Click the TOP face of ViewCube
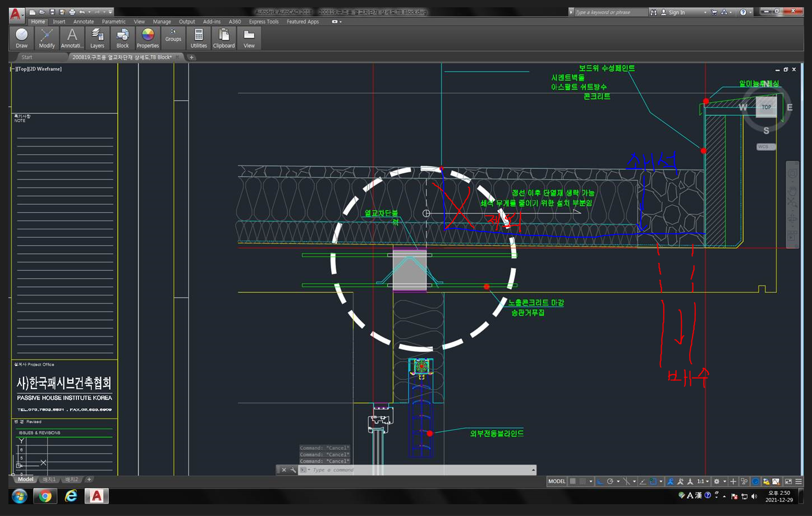The height and width of the screenshot is (516, 812). click(766, 107)
